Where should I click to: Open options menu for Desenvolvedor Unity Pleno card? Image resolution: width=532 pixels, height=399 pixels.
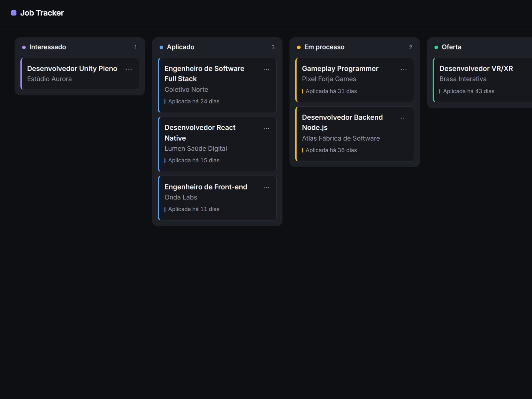coord(129,69)
